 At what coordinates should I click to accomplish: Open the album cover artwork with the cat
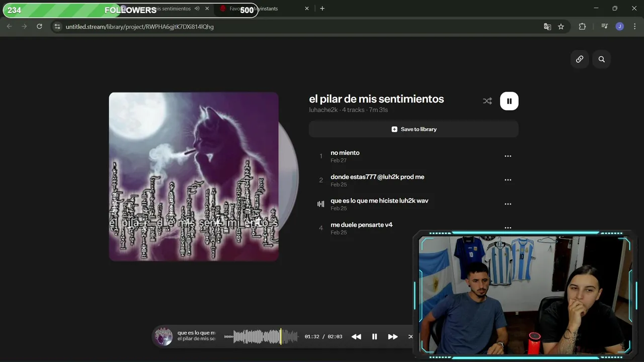pos(194,176)
